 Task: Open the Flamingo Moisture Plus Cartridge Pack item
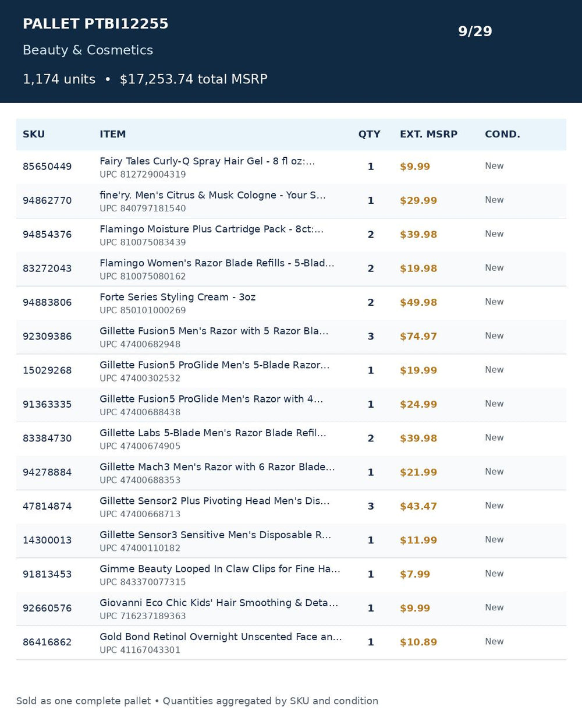pos(211,229)
